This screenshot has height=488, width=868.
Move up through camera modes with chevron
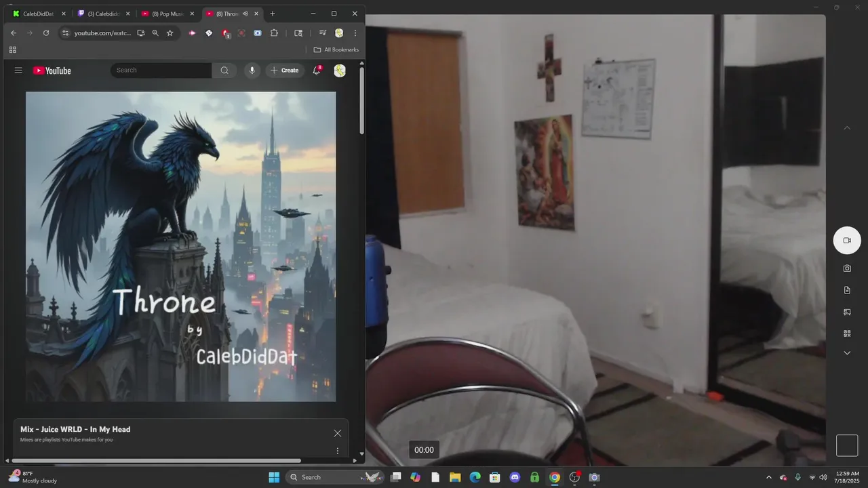[x=847, y=127]
